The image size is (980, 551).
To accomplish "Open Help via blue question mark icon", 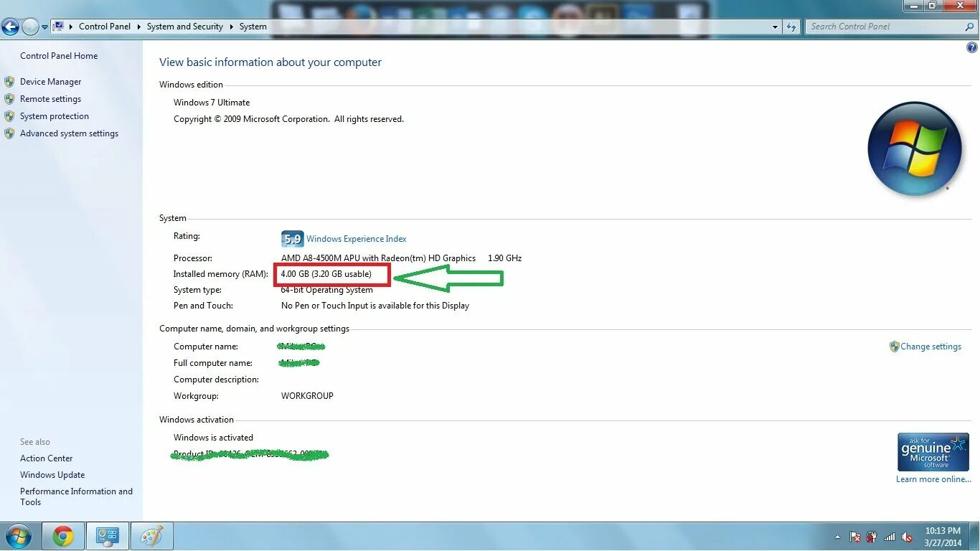I will pos(972,48).
